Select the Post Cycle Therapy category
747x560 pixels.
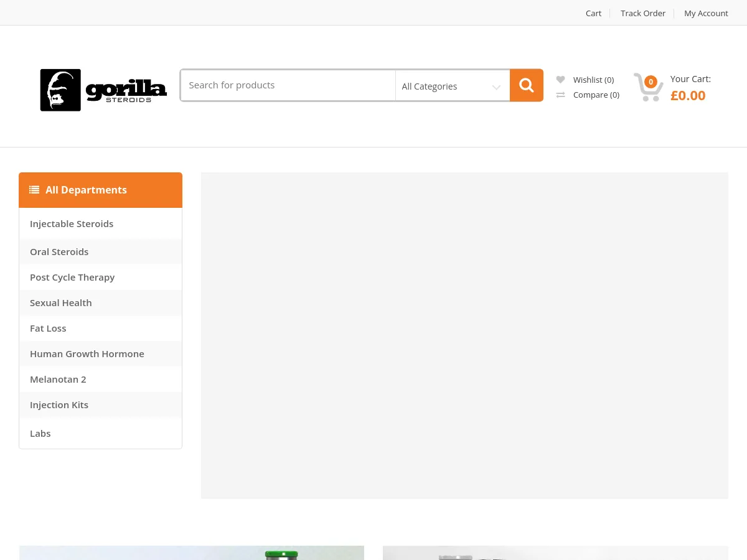click(x=72, y=277)
